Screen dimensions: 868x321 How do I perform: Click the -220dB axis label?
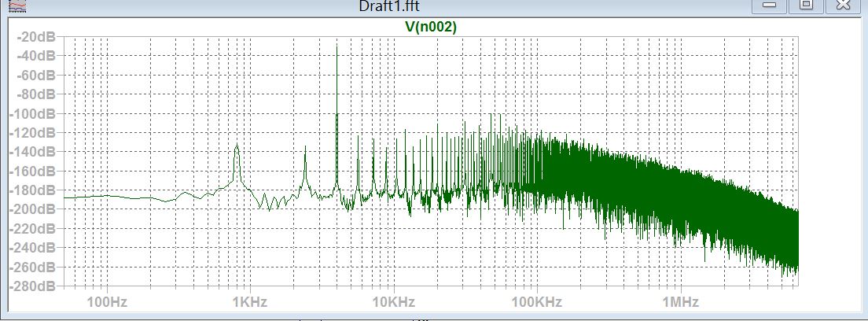click(x=32, y=228)
